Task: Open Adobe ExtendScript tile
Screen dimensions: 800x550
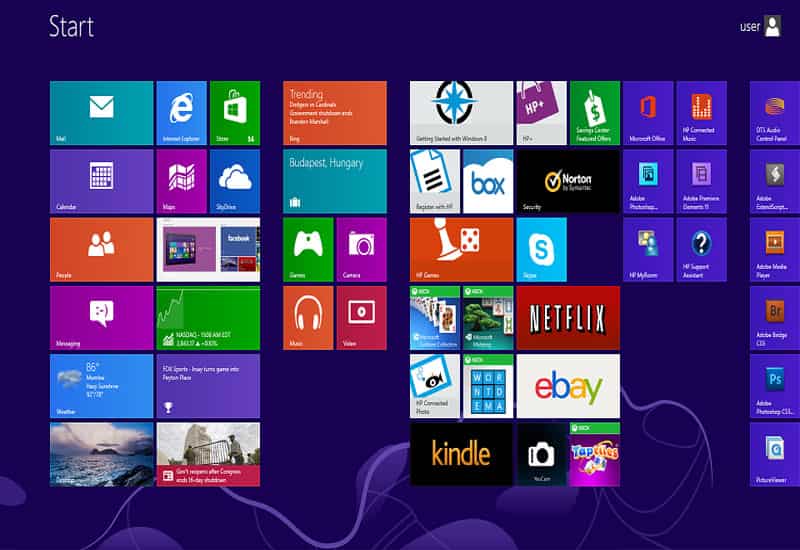Action: pos(775,181)
